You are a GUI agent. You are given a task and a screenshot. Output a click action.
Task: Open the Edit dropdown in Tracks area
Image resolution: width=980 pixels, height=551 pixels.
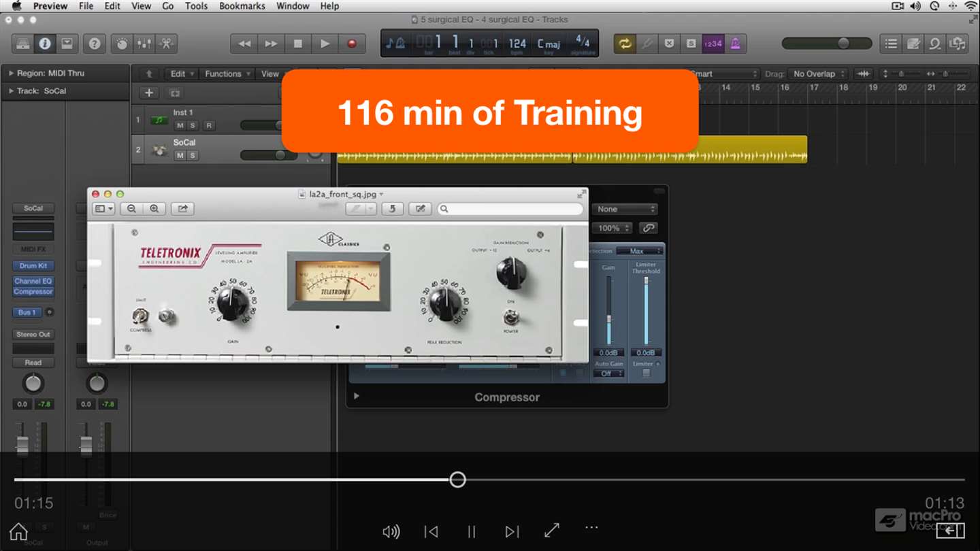pyautogui.click(x=181, y=74)
